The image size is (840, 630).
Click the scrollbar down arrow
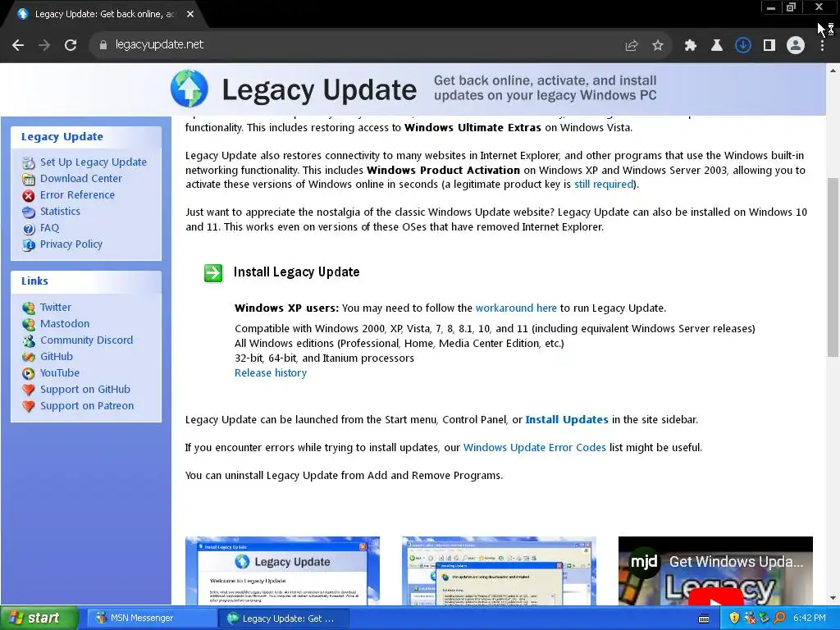tap(833, 598)
